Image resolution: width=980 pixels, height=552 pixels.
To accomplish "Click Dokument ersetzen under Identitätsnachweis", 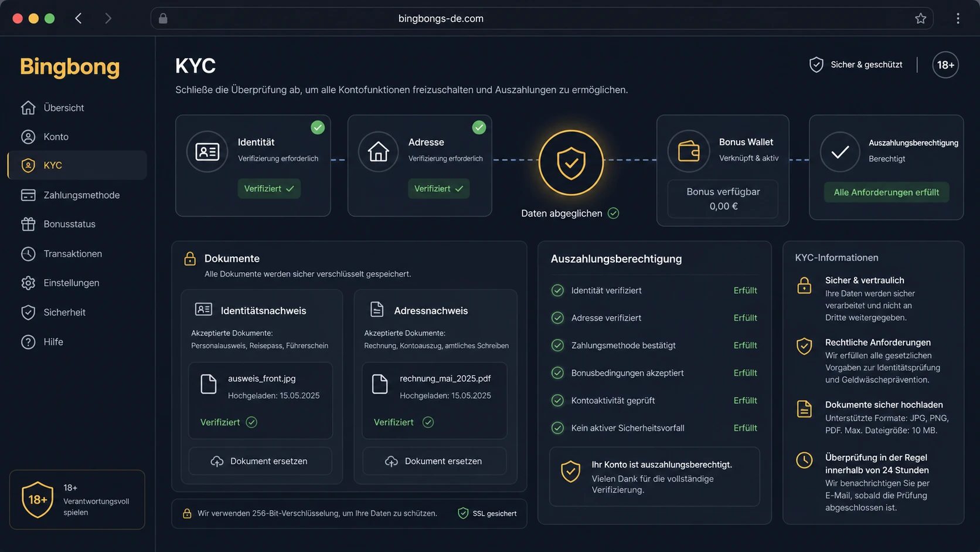I will [260, 461].
